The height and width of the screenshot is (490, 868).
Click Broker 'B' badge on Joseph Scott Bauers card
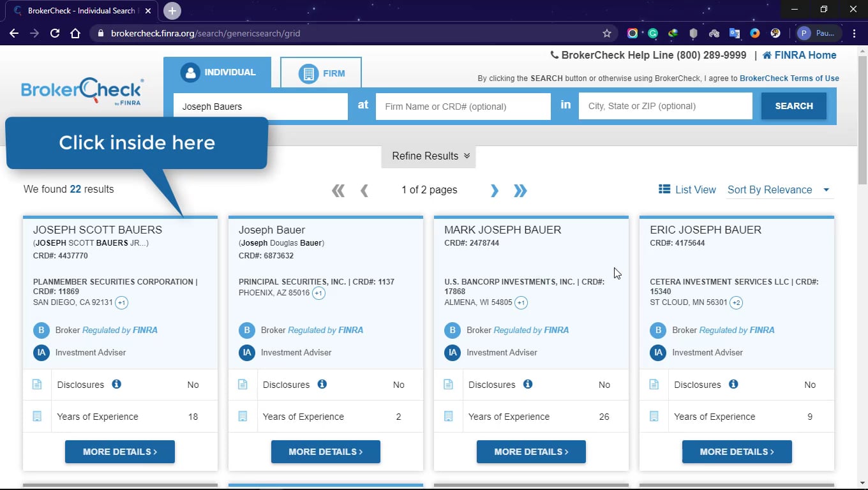click(x=41, y=330)
